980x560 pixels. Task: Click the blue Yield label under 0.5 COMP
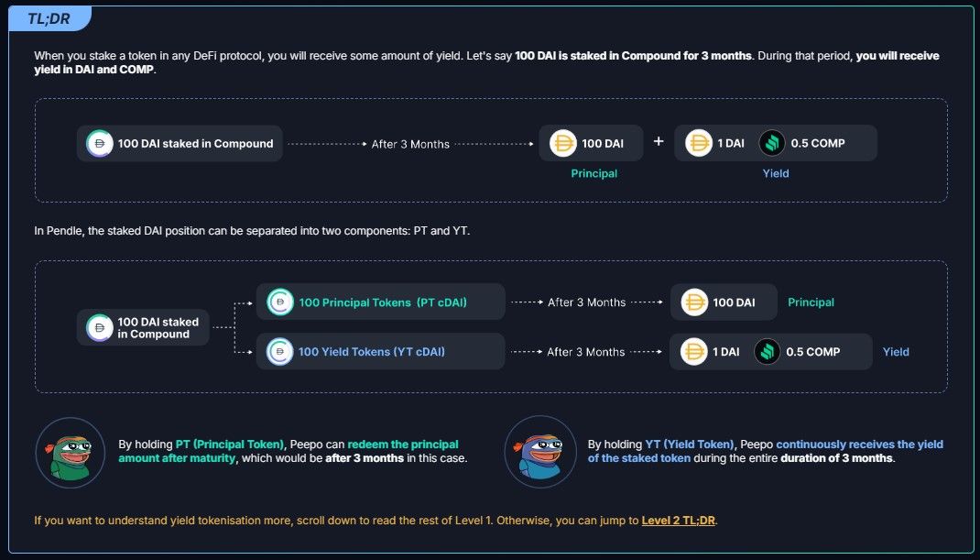[776, 173]
